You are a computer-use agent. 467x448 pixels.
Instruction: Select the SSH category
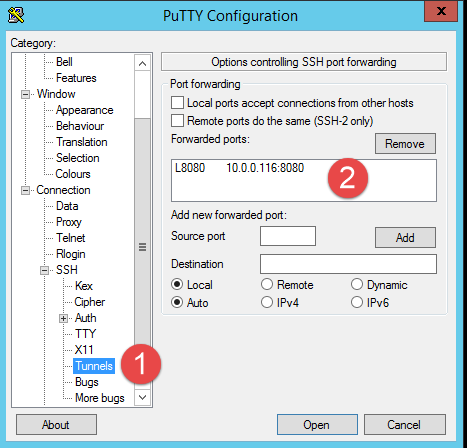point(67,270)
